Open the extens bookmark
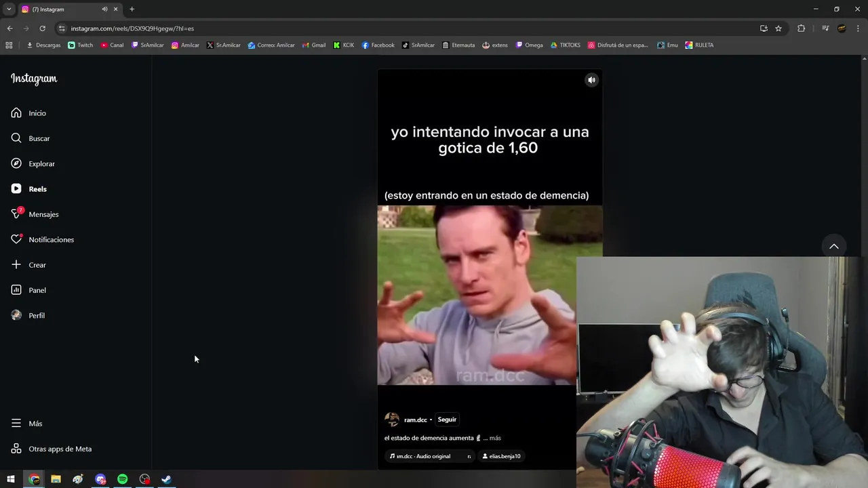This screenshot has height=488, width=868. pyautogui.click(x=495, y=45)
